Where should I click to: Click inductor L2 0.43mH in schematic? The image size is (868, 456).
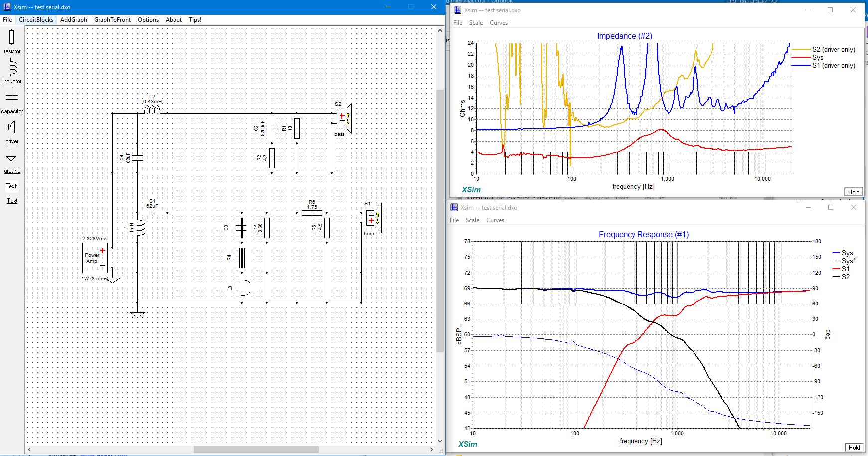coord(152,109)
